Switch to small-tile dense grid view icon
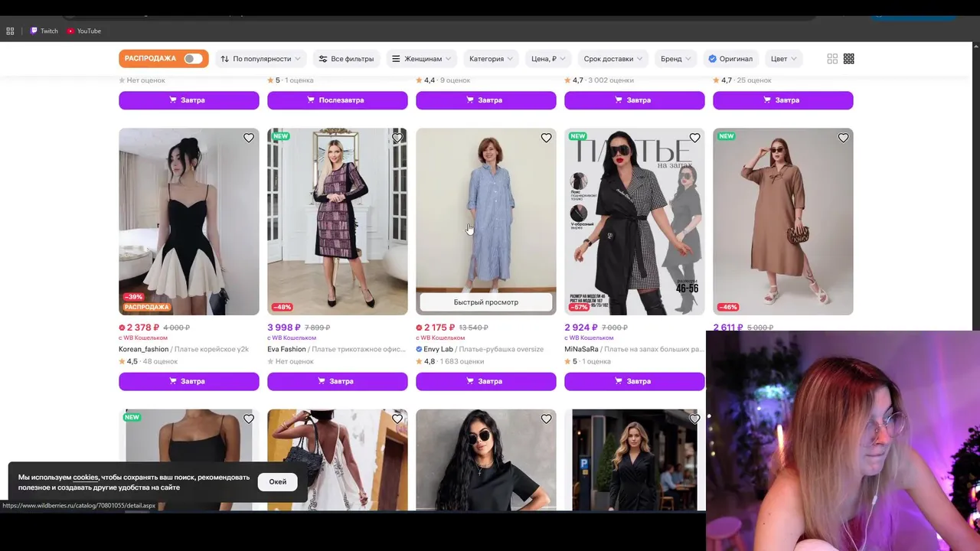Screen dimensions: 980x551 pos(849,59)
